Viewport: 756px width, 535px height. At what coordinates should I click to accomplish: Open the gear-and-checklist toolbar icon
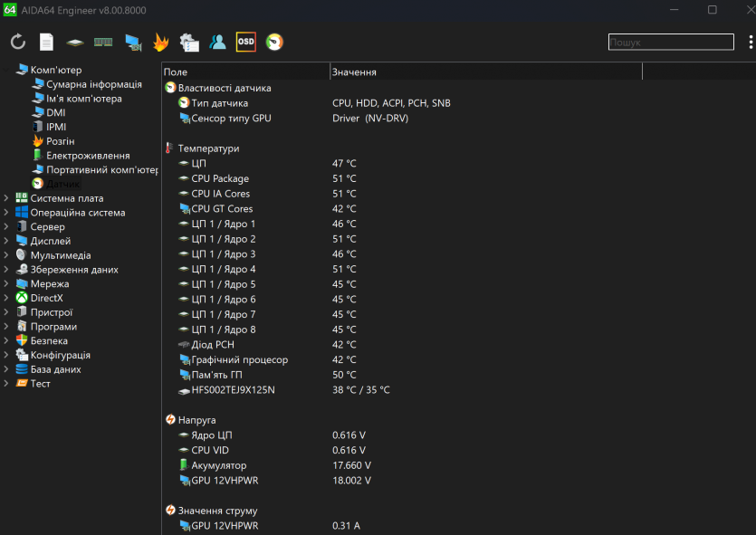189,43
